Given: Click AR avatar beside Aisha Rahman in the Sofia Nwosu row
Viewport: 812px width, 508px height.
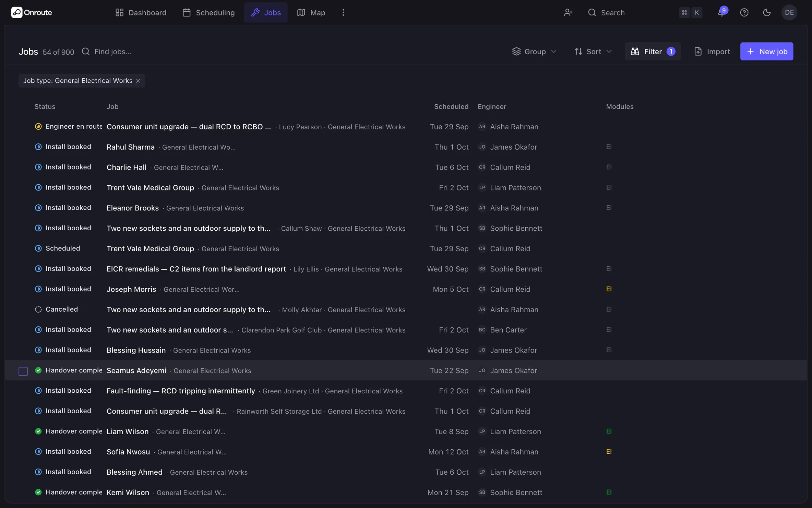Looking at the screenshot, I should click(482, 451).
